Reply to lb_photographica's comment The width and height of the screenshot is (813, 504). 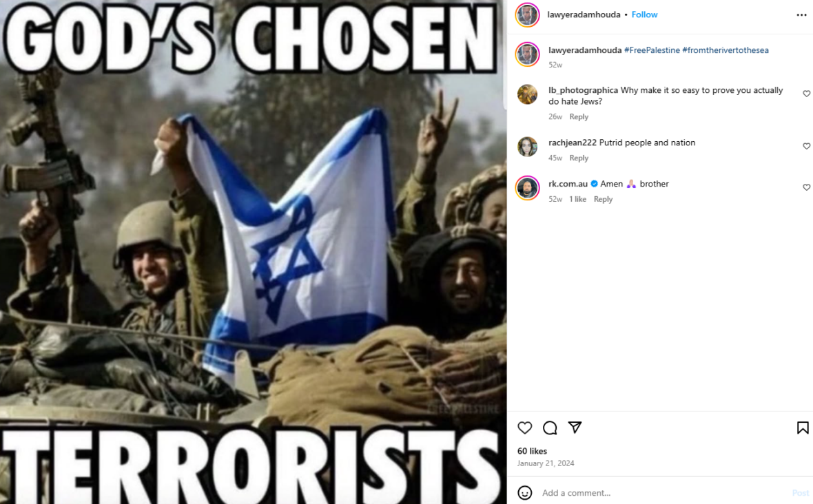[x=579, y=116]
